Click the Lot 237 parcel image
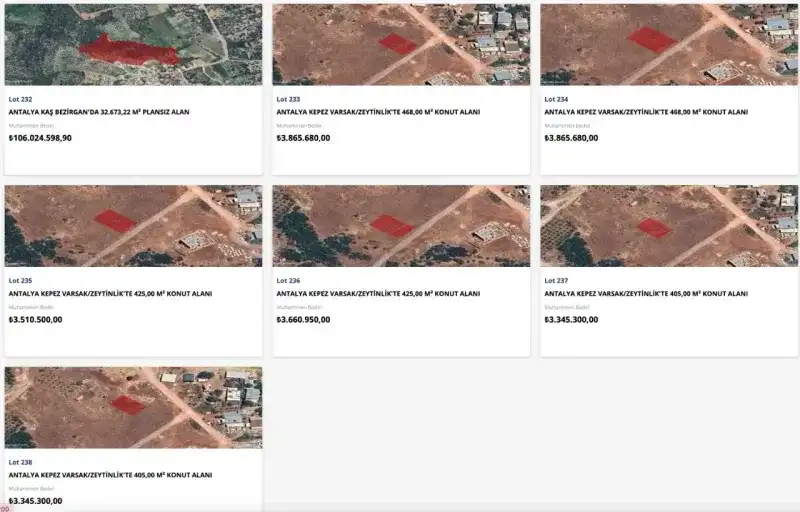Image resolution: width=800 pixels, height=512 pixels. pos(669,225)
